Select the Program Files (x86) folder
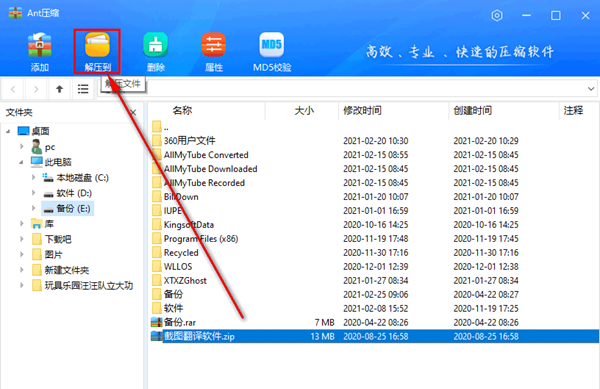Viewport: 600px width, 389px height. click(x=373, y=239)
